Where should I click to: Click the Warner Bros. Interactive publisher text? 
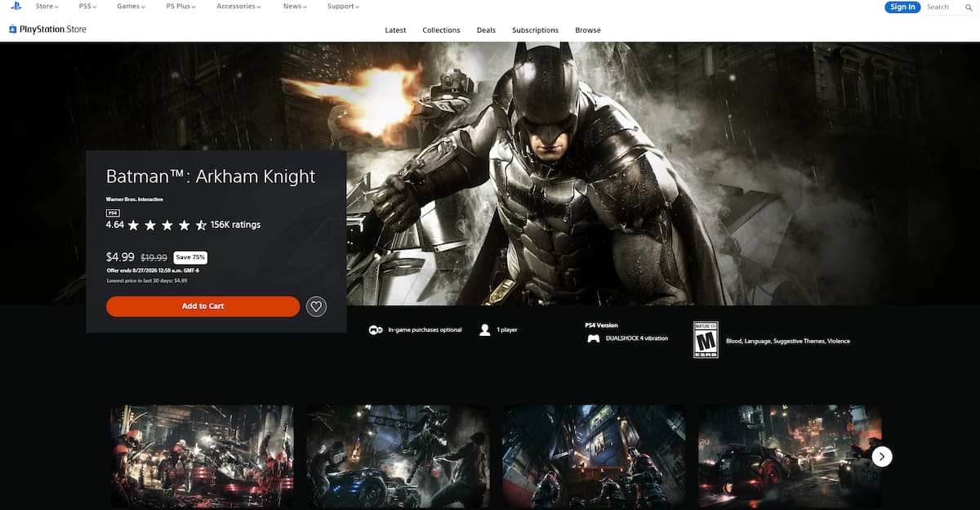(x=134, y=199)
